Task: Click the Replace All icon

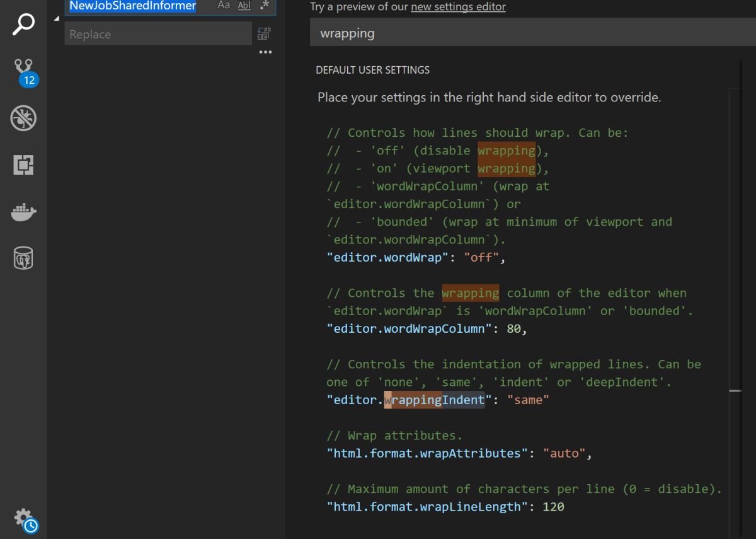Action: tap(264, 33)
